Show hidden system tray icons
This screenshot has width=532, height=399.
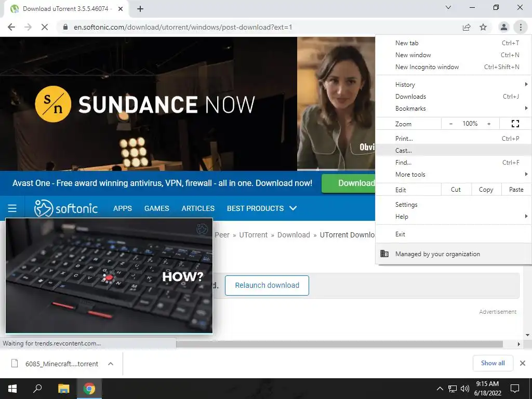(x=440, y=389)
